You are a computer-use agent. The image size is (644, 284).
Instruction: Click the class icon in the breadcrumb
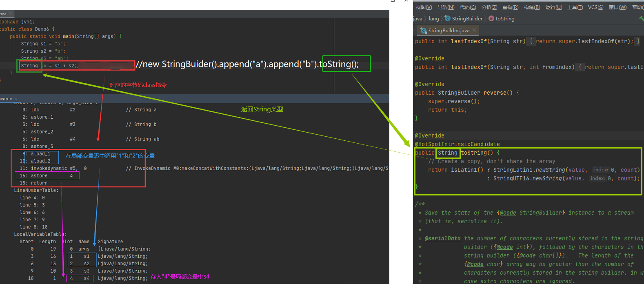coord(448,18)
